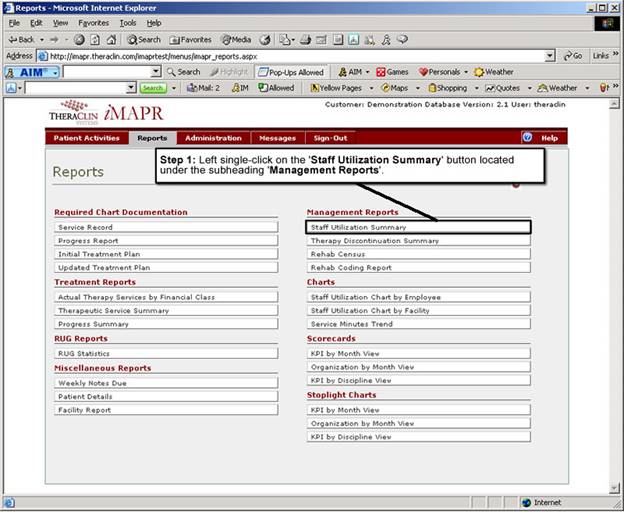
Task: Open the AIM search box dropdown
Action: (x=156, y=72)
